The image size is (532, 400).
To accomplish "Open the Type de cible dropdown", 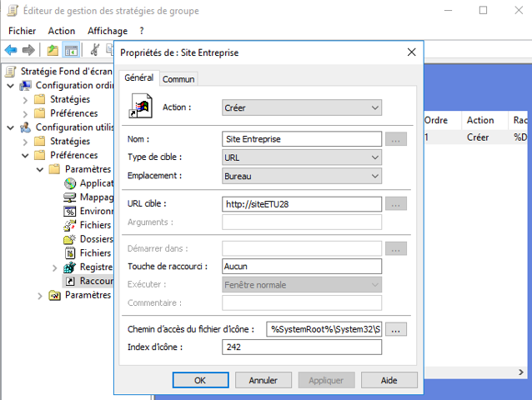I will (x=301, y=157).
